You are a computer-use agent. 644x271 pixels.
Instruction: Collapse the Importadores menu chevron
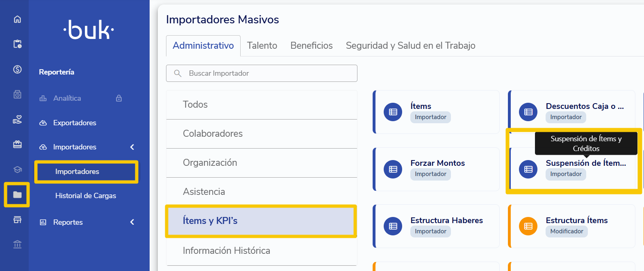[x=132, y=147]
